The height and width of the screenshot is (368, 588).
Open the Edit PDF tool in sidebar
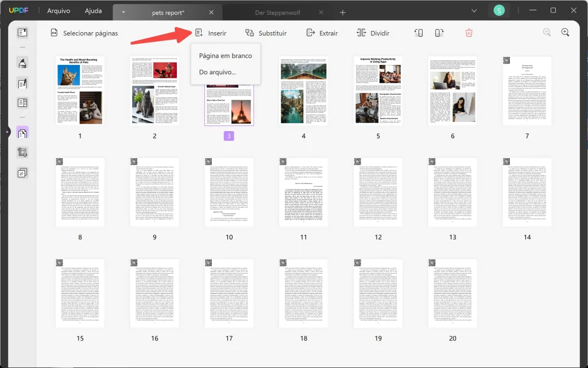(x=22, y=84)
